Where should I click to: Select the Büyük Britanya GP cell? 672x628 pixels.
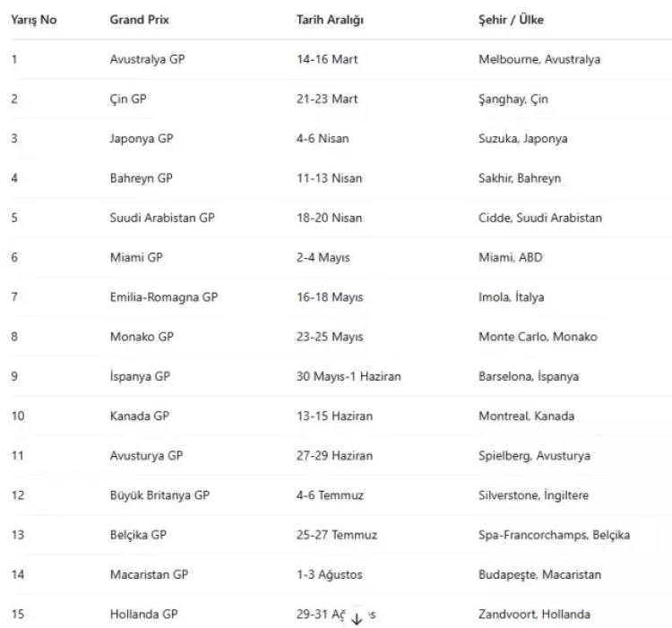159,495
